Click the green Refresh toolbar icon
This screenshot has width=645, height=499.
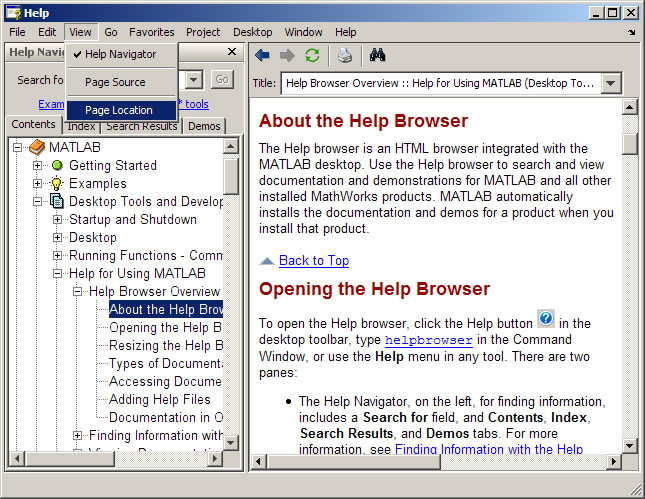point(313,55)
